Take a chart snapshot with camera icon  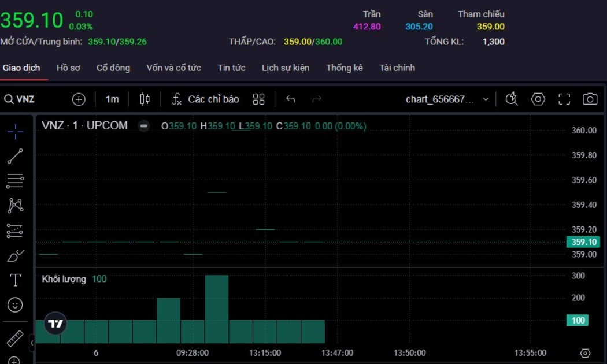tap(590, 99)
